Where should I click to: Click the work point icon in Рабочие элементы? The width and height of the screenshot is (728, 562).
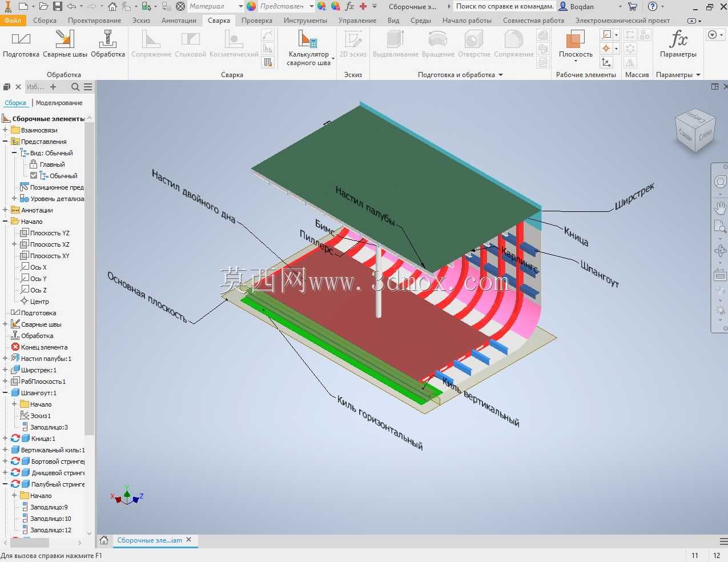click(x=606, y=49)
